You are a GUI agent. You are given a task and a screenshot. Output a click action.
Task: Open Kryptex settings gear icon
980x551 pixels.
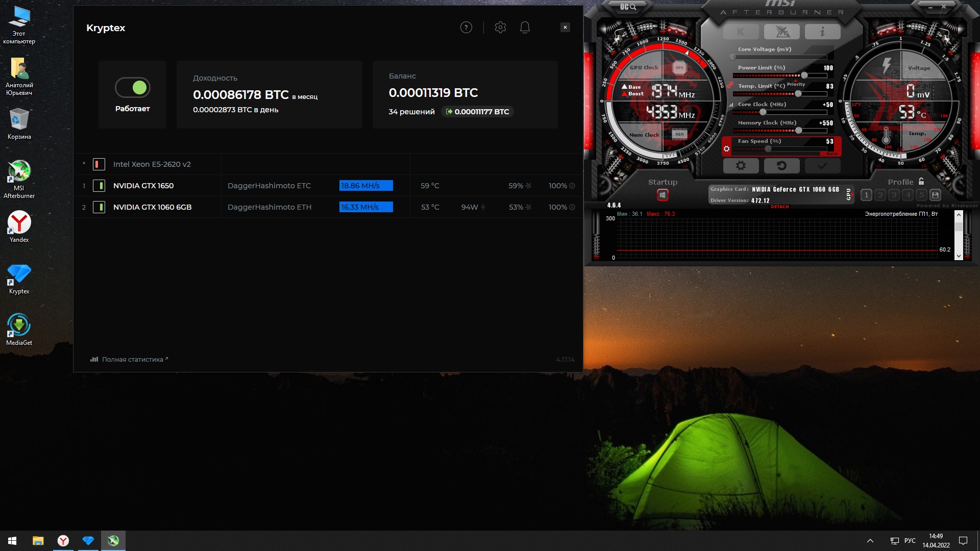[x=500, y=28]
